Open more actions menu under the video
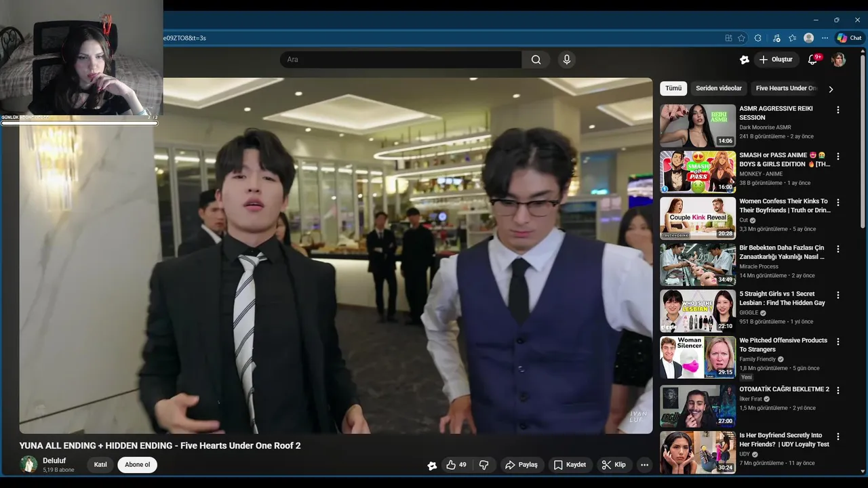The width and height of the screenshot is (868, 488). pos(644,465)
